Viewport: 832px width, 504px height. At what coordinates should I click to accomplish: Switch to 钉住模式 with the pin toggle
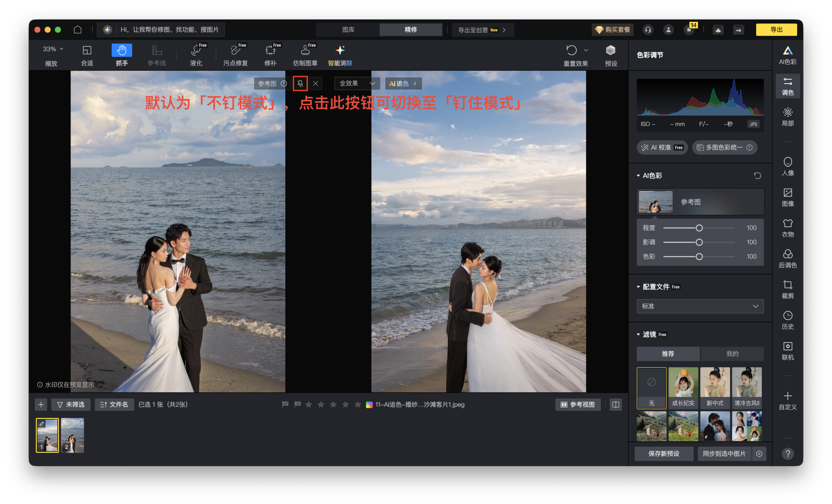[x=300, y=84]
